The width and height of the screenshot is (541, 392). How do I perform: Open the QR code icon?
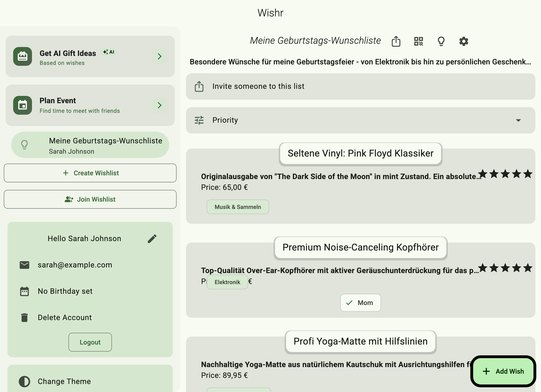coord(418,41)
